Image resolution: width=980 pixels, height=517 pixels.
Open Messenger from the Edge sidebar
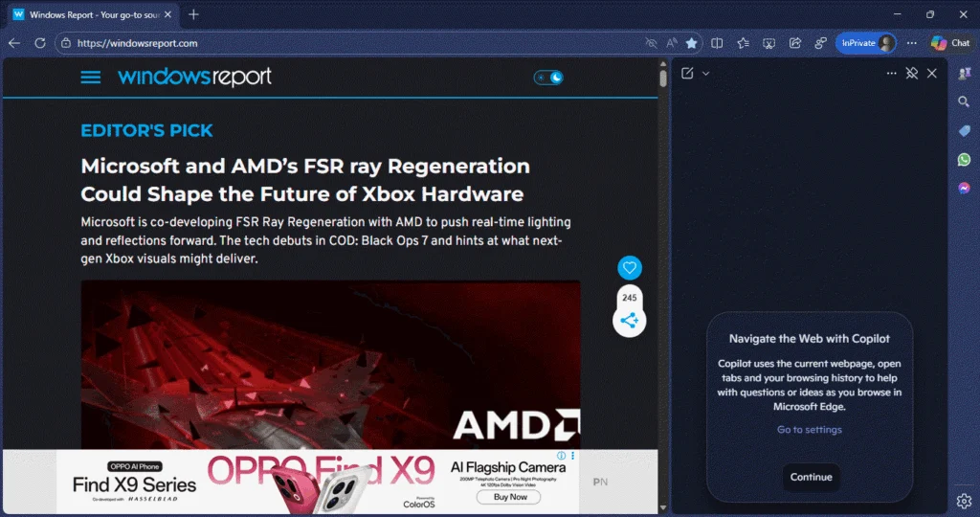964,189
